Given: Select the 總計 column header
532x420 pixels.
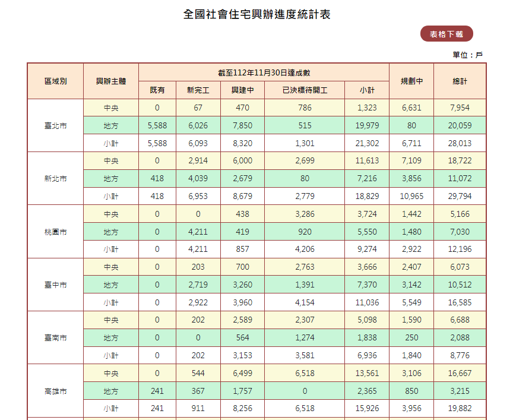Looking at the screenshot, I should click(x=460, y=81).
